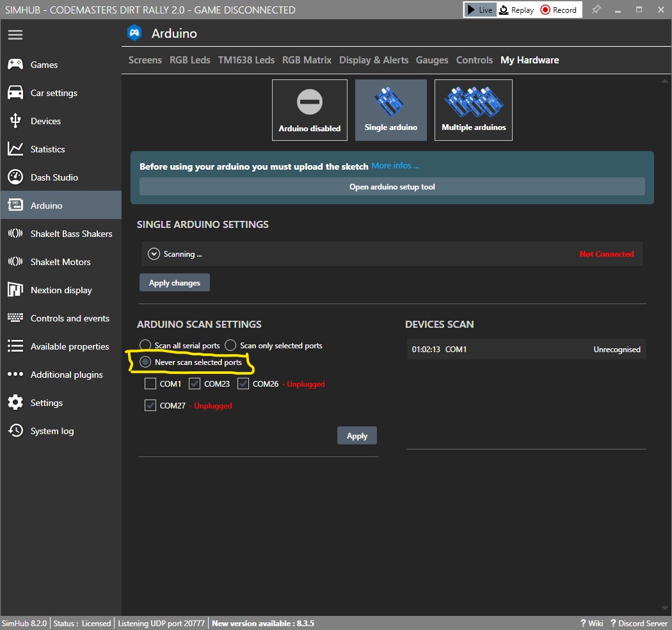Image resolution: width=672 pixels, height=630 pixels.
Task: Open the Nextion display icon
Action: 15,289
